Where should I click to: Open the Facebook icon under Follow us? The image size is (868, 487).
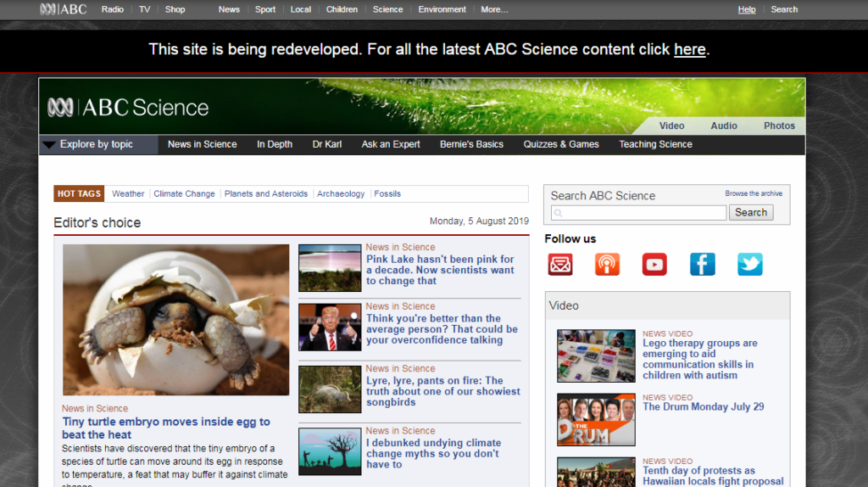(x=703, y=264)
